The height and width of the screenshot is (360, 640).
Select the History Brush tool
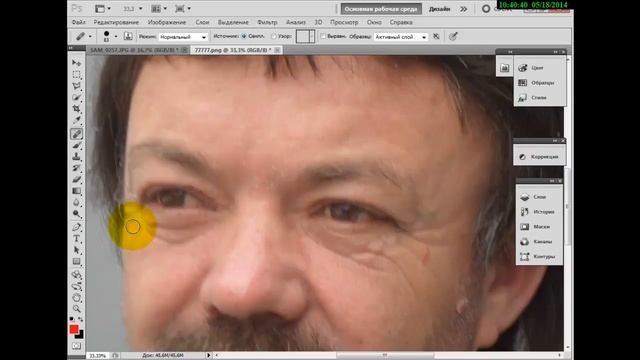tap(76, 168)
